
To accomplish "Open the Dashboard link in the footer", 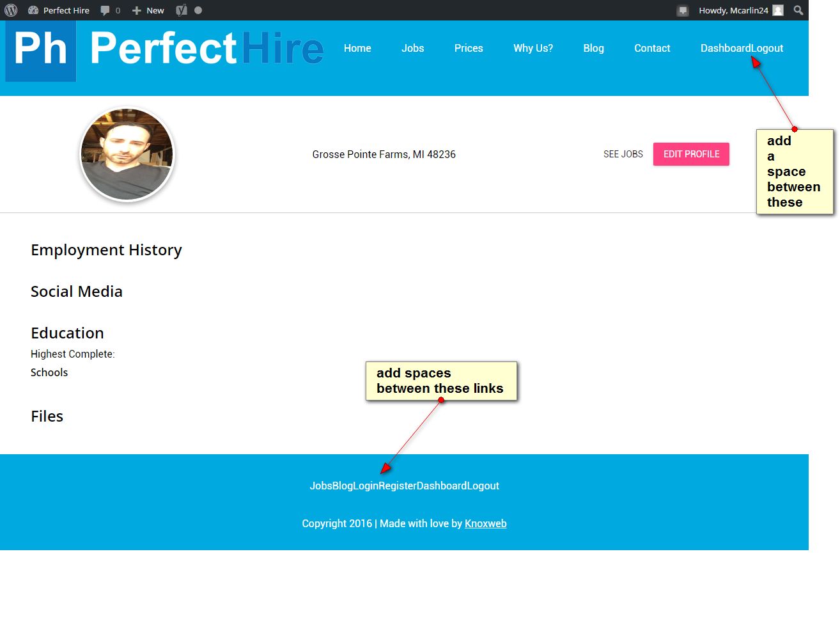I will coord(442,486).
